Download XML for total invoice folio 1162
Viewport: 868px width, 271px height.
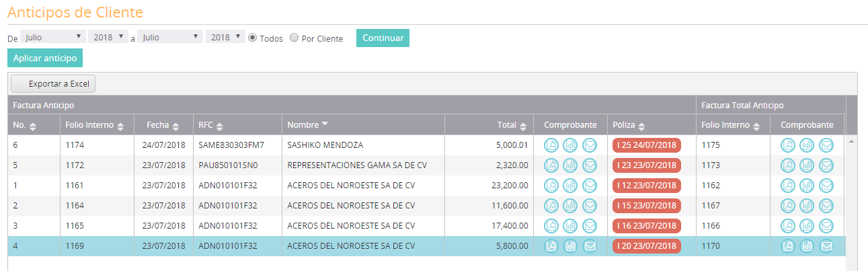[x=807, y=185]
